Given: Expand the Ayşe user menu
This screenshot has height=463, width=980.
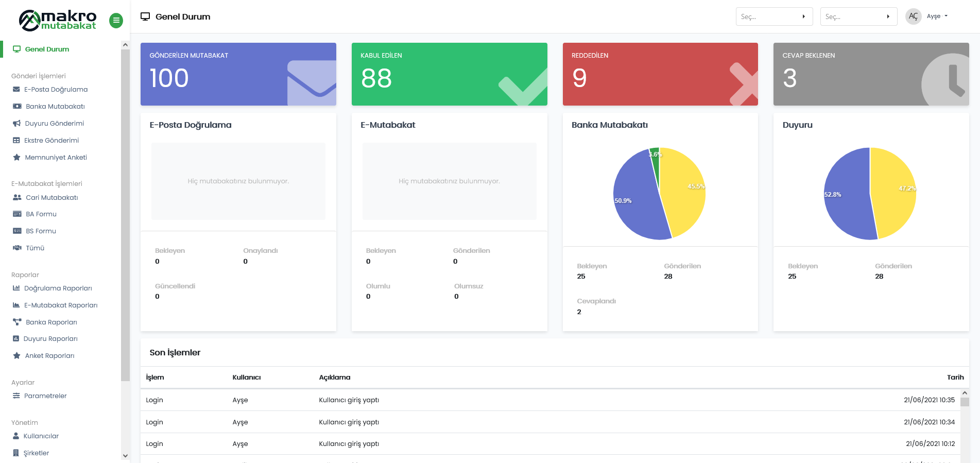Looking at the screenshot, I should click(937, 16).
